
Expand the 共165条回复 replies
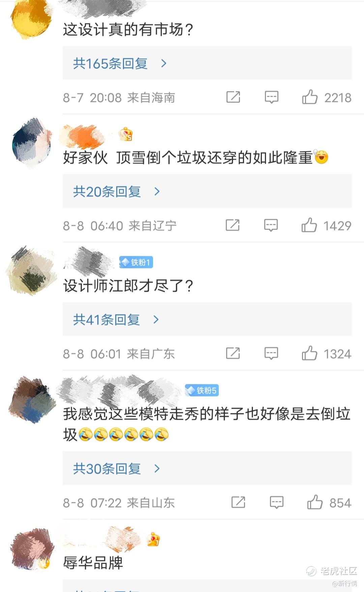pos(207,63)
